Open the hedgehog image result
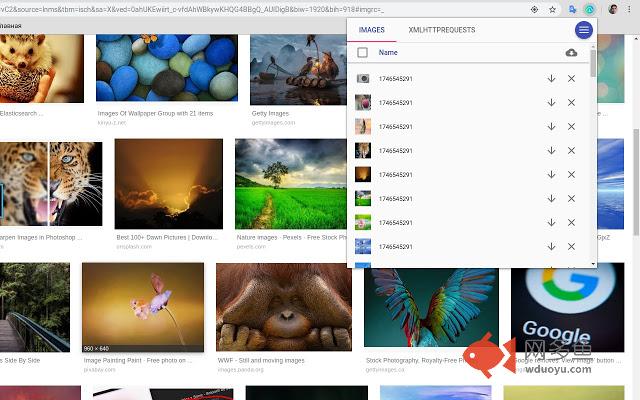The width and height of the screenshot is (640, 400). (42, 68)
